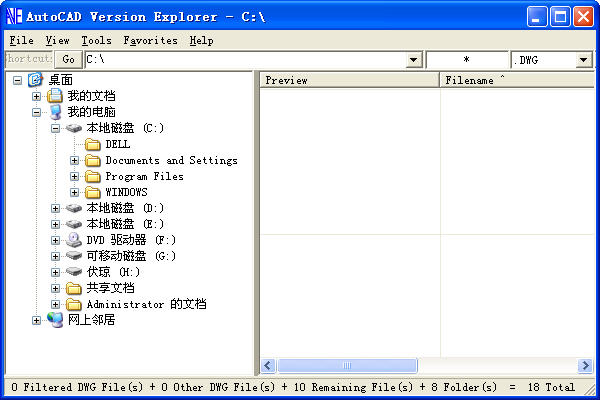This screenshot has height=400, width=600.
Task: Click the Go button
Action: click(x=68, y=59)
